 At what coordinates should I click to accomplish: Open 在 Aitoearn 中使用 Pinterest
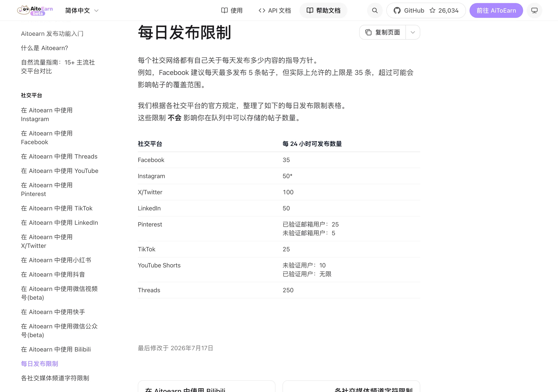pos(47,189)
